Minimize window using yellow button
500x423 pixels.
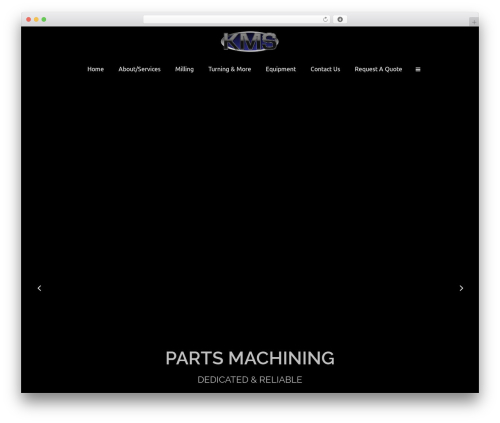coord(36,19)
